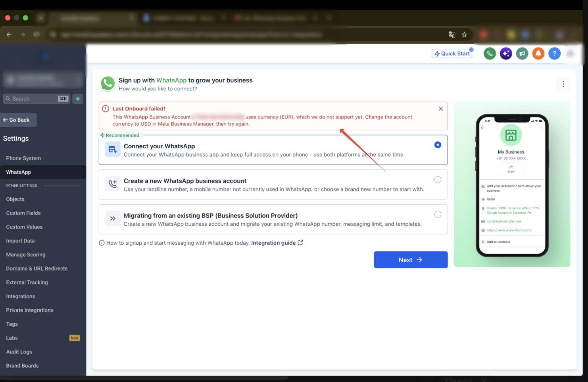588x382 pixels.
Task: Click the phone preview mockup image
Action: tap(512, 185)
